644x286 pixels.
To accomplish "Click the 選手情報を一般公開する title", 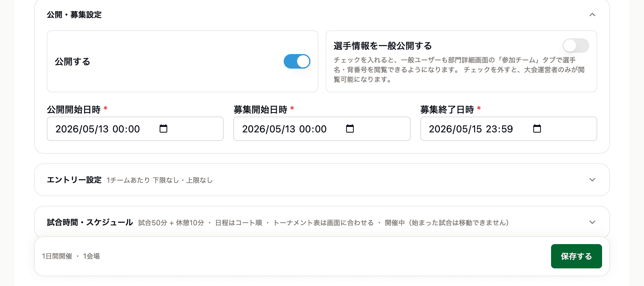I will pyautogui.click(x=383, y=46).
